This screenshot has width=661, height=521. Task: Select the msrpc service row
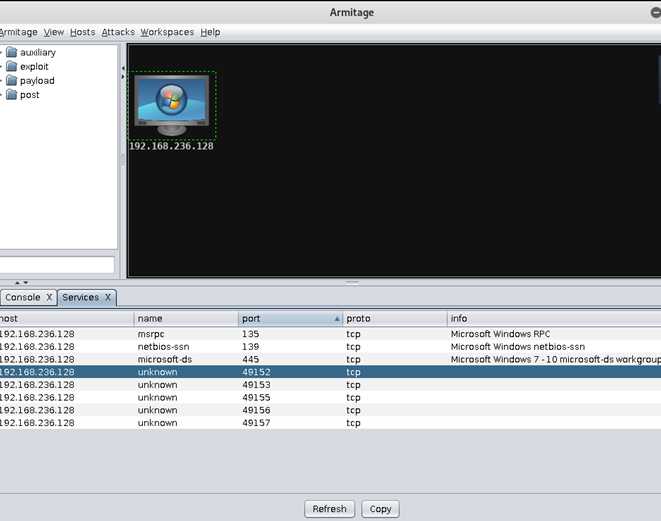point(330,334)
